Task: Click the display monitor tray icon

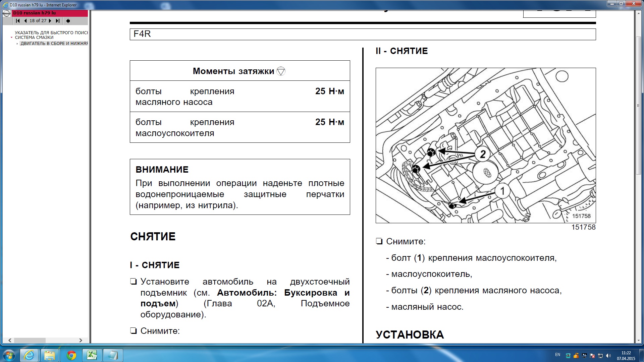Action: (584, 356)
